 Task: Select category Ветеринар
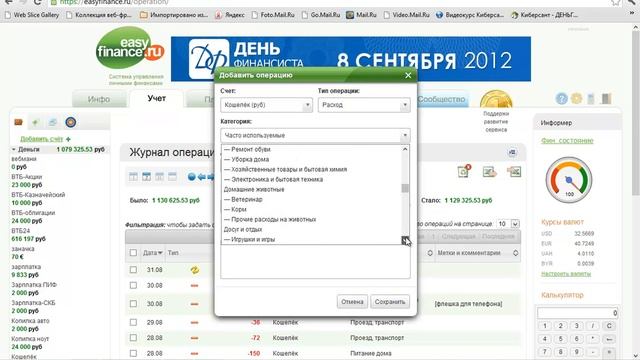pyautogui.click(x=243, y=200)
